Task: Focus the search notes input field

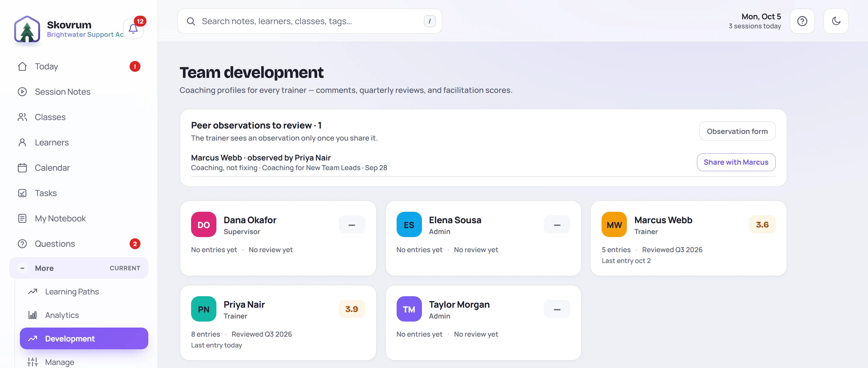Action: point(310,21)
